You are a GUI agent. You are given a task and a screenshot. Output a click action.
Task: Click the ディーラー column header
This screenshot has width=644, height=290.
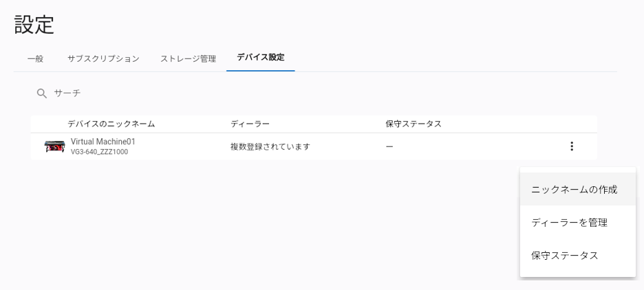tap(250, 124)
